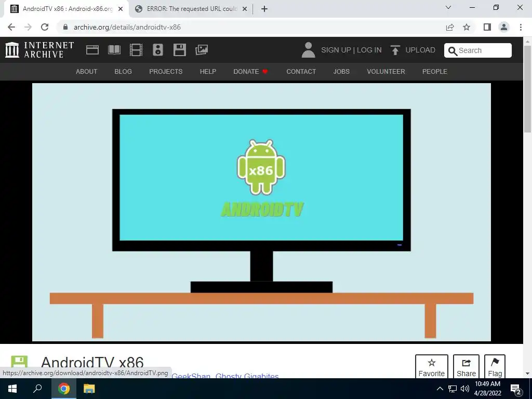Open the HELP menu item
Viewport: 532px width, 399px height.
(208, 72)
